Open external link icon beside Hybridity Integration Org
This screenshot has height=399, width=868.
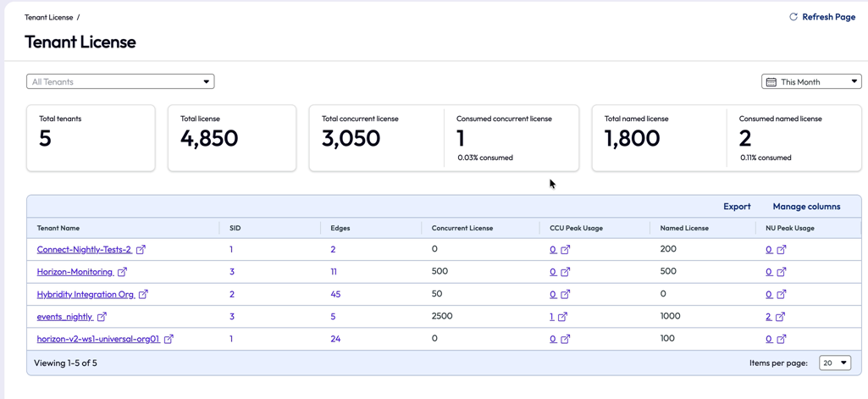[x=143, y=295]
